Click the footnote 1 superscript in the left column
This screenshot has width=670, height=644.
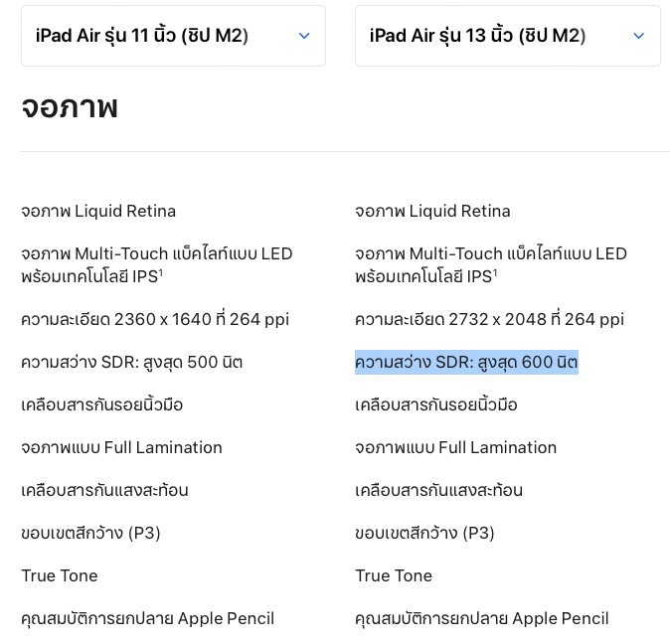(160, 271)
